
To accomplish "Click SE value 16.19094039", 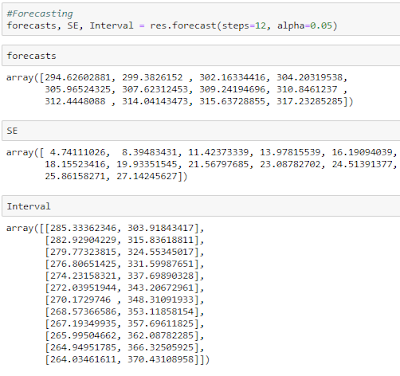I will (x=362, y=152).
